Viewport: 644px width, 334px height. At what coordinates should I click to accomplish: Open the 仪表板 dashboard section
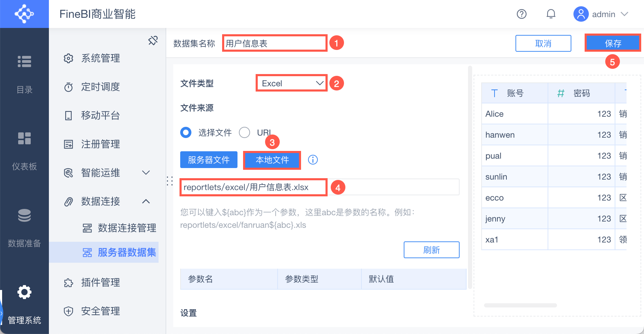24,151
